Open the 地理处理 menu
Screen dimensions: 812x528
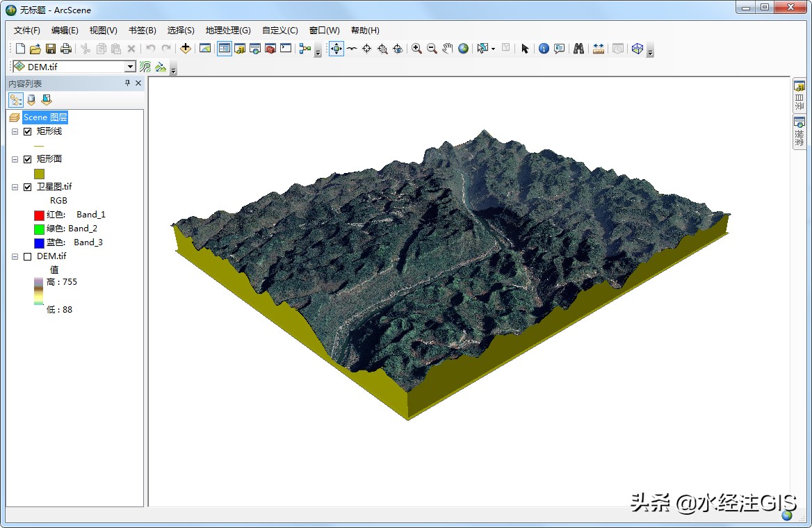[228, 30]
